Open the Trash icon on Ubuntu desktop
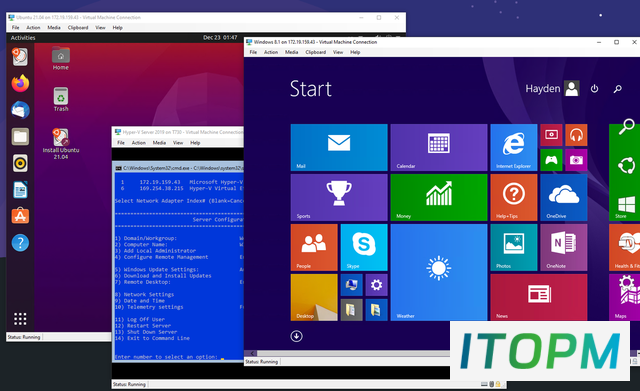This screenshot has height=391, width=640. pos(61,99)
